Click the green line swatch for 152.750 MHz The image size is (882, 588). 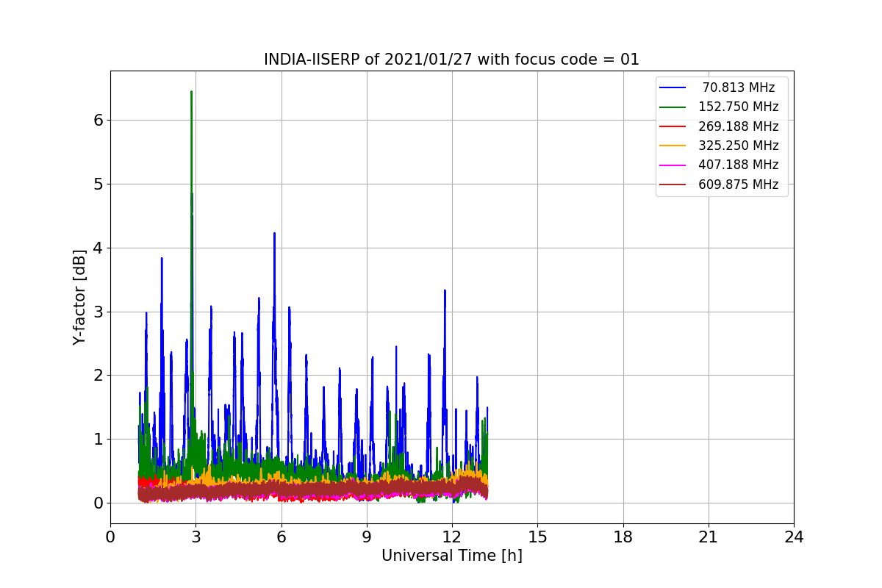pos(673,107)
